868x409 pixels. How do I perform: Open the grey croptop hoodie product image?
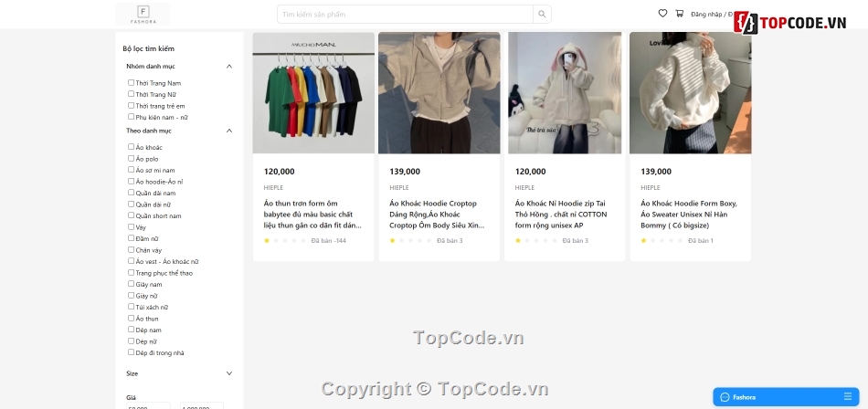point(439,92)
